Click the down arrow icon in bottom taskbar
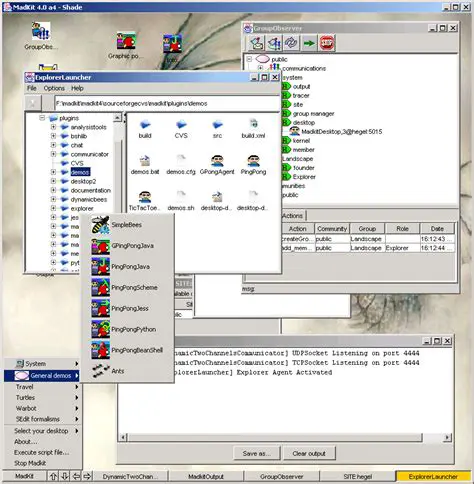This screenshot has height=484, width=474. click(65, 476)
